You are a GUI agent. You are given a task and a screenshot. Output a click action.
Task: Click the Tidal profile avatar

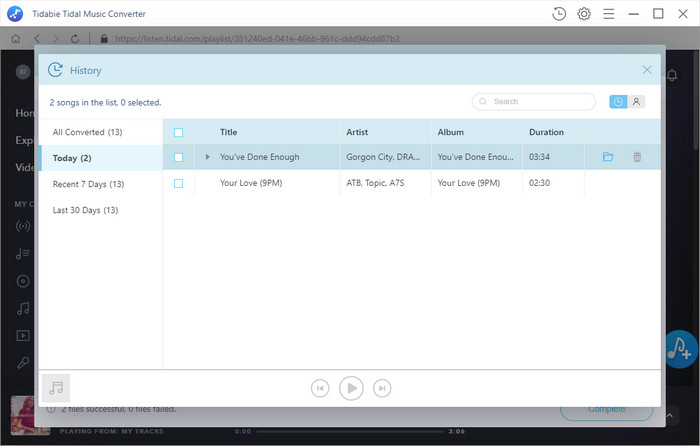[23, 71]
